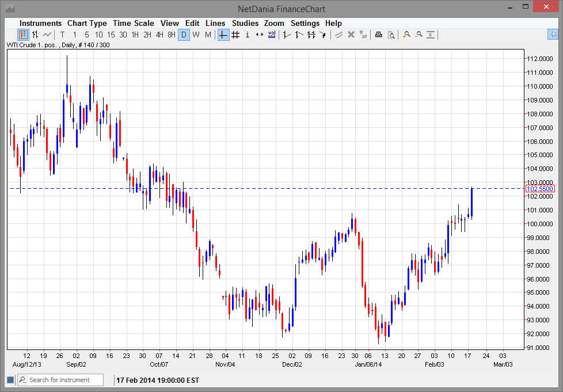Toggle the chart grid display
This screenshot has height=392, width=563.
(235, 35)
